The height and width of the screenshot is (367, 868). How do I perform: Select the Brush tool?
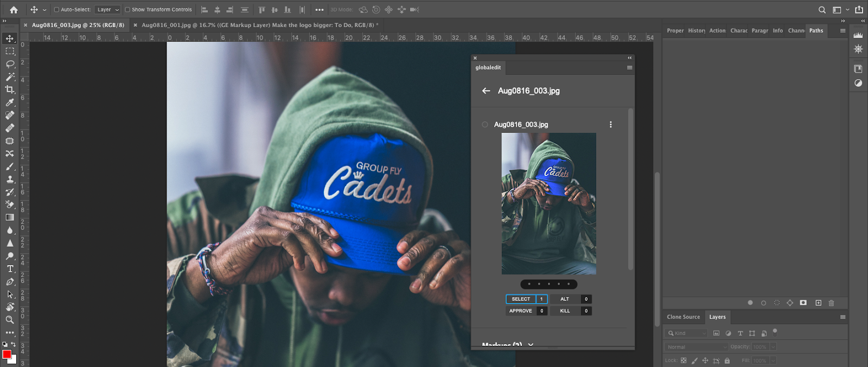(10, 166)
